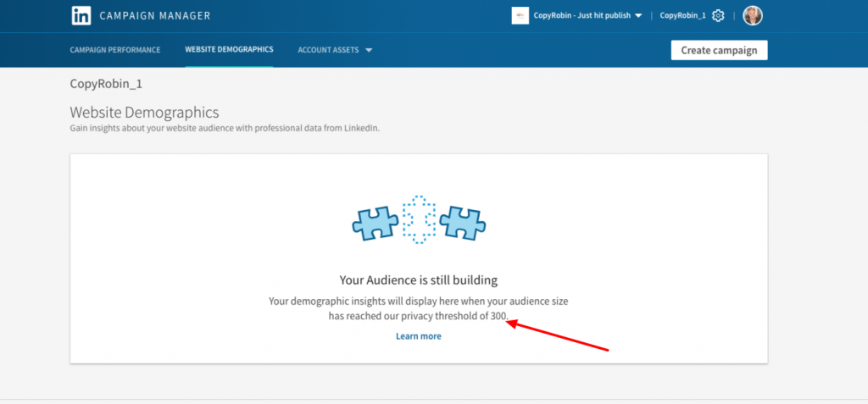The image size is (868, 404).
Task: Click the CopyRobin_1 page heading
Action: pyautogui.click(x=106, y=85)
